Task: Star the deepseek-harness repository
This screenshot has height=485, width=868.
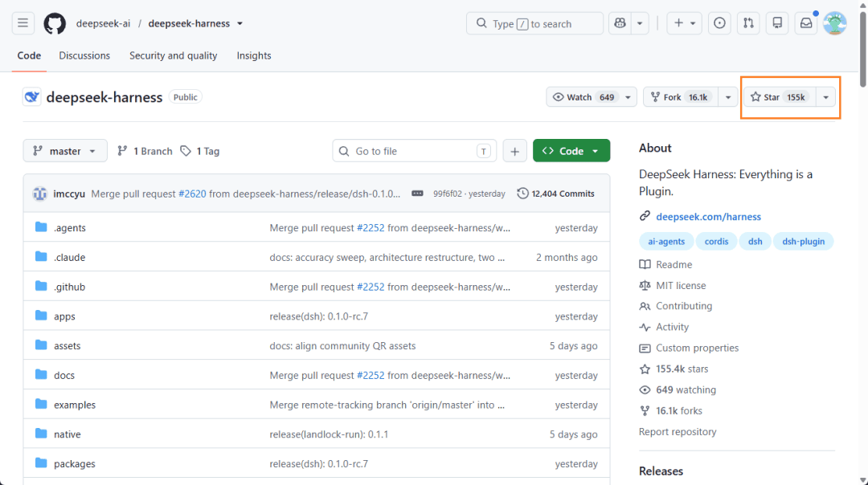Action: click(x=780, y=97)
